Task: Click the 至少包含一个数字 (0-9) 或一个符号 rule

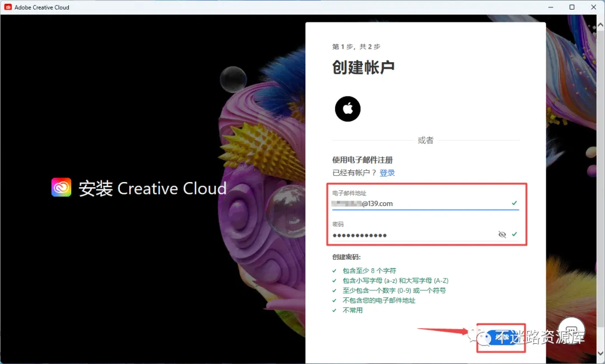Action: click(x=394, y=290)
